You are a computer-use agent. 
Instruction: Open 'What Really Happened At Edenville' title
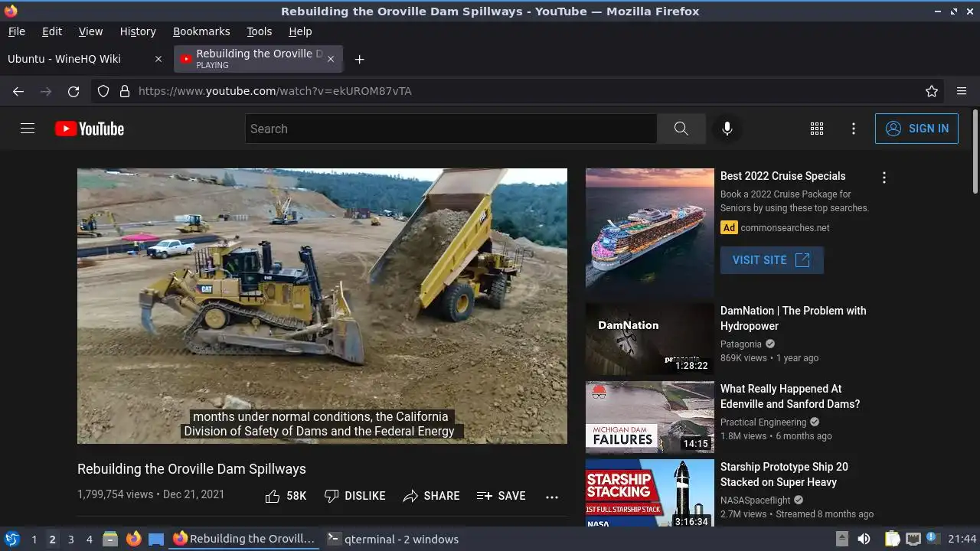pyautogui.click(x=790, y=396)
